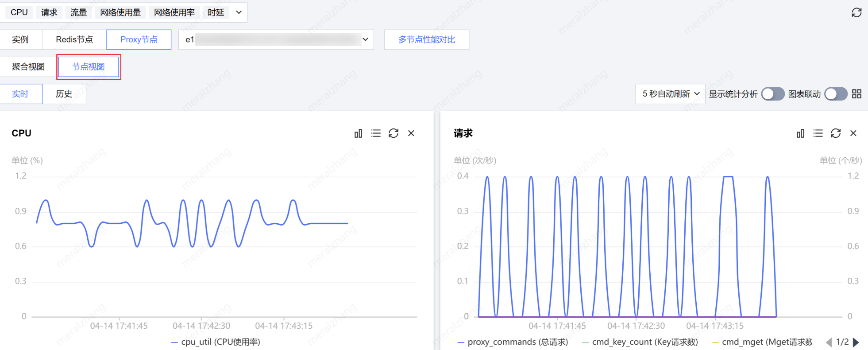Toggle cmd_mget legend series

762,342
